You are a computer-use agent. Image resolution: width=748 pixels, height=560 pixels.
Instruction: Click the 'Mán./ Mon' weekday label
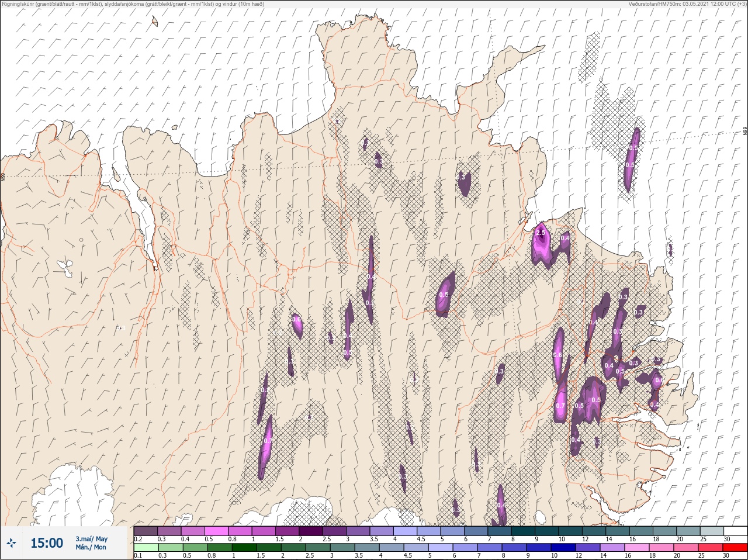pos(91,547)
